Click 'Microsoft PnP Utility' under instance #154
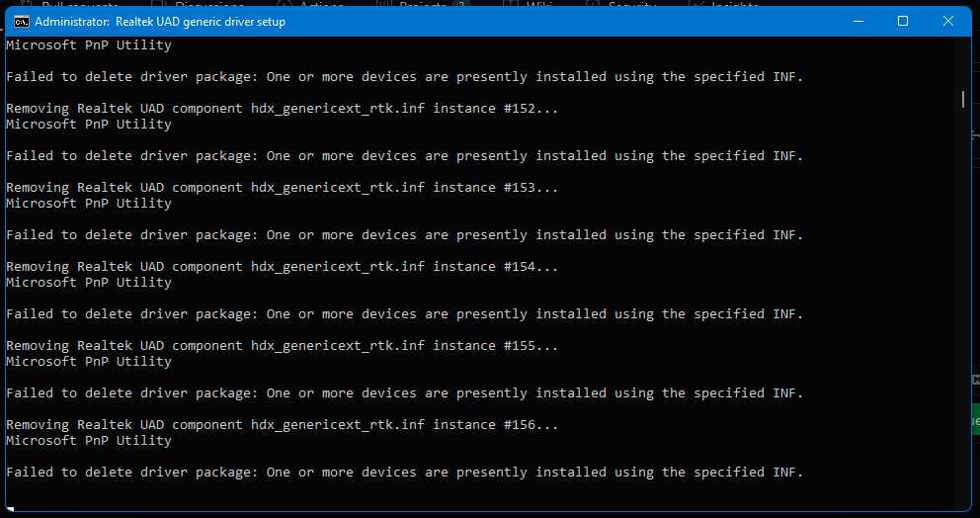980x518 pixels. pyautogui.click(x=89, y=282)
